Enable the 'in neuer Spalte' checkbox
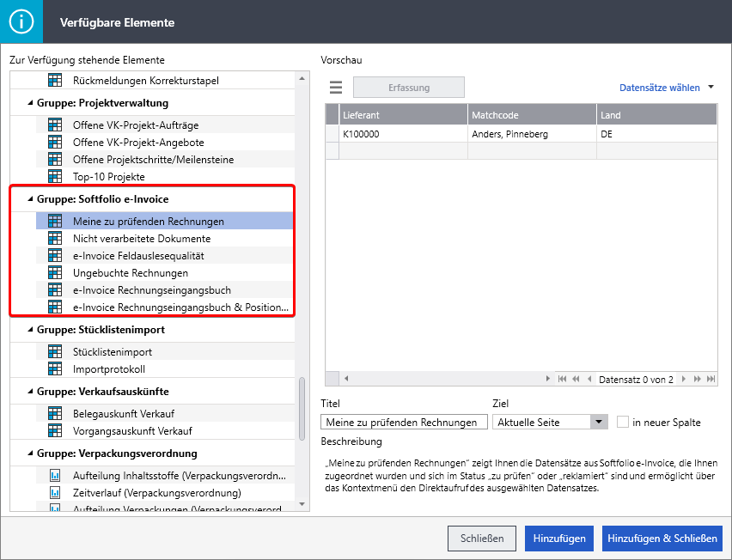 [623, 422]
